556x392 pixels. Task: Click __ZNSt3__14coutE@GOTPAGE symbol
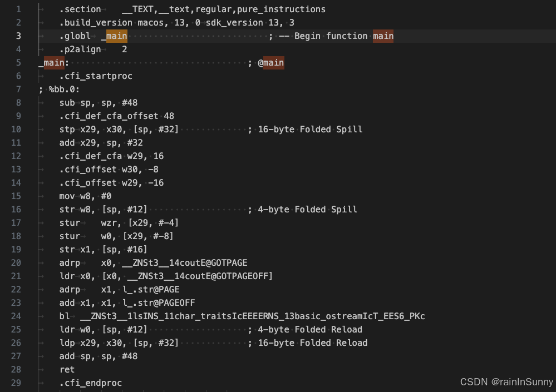(x=185, y=263)
